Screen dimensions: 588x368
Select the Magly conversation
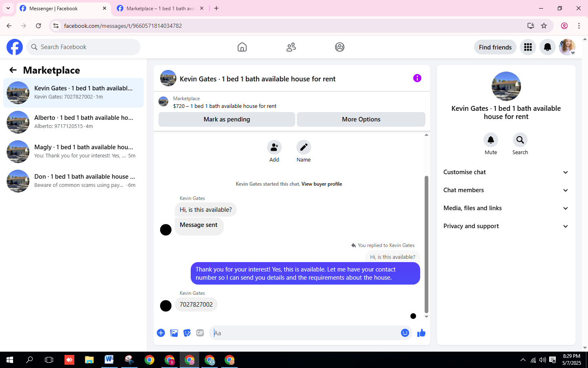click(73, 152)
